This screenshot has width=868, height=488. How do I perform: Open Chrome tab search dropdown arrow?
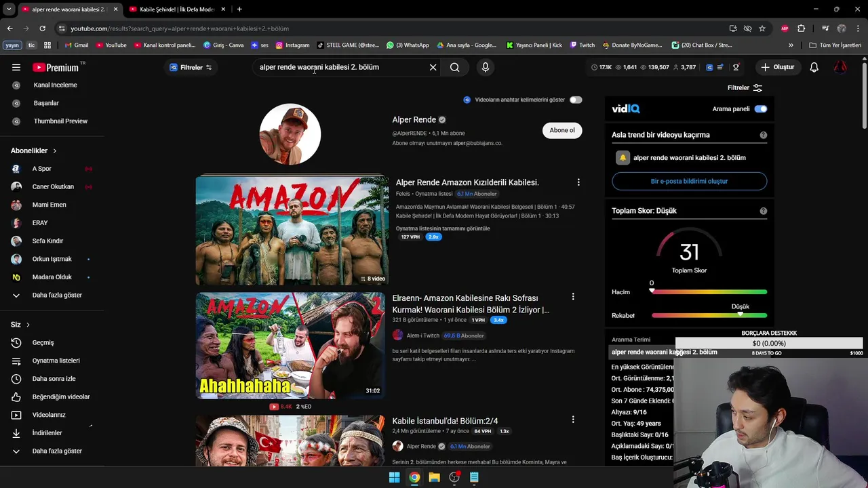(x=9, y=9)
